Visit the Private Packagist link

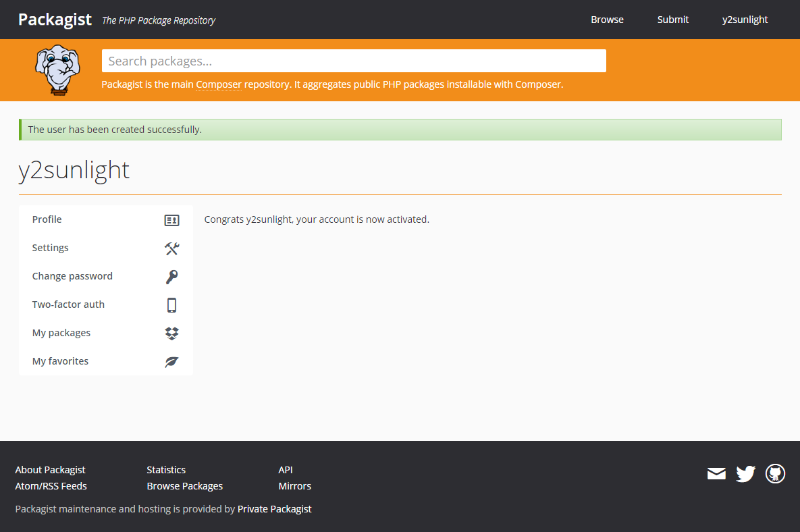[274, 509]
